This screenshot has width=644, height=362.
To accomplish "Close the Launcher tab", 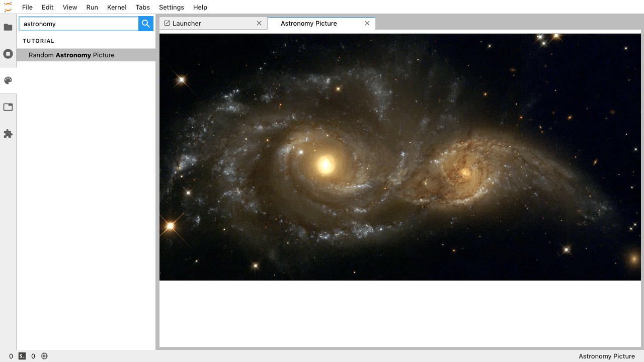I will pos(259,23).
